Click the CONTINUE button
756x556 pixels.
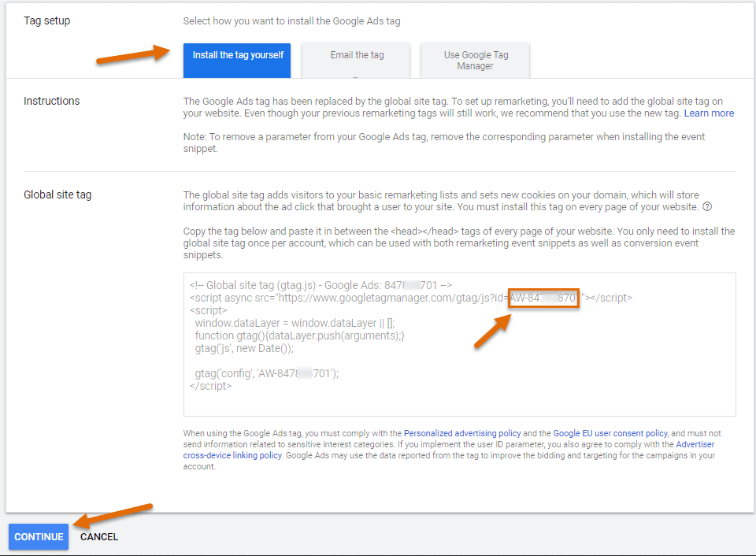tap(38, 536)
